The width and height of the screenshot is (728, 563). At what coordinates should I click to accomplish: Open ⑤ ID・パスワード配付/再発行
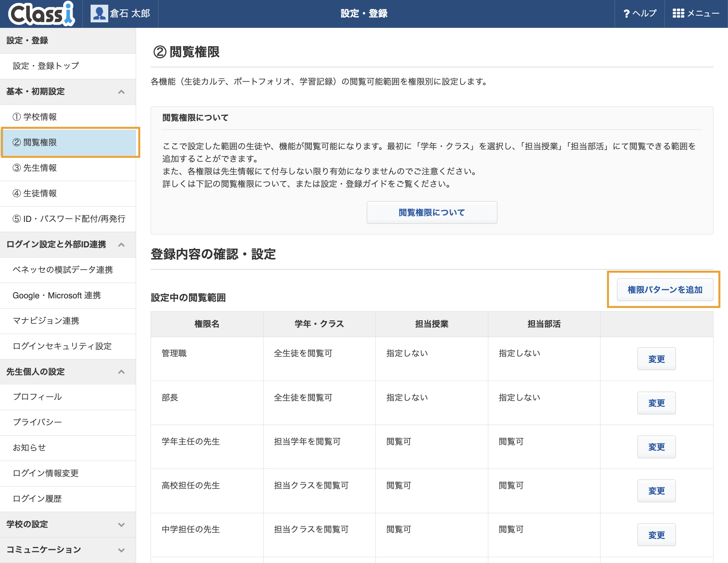68,219
